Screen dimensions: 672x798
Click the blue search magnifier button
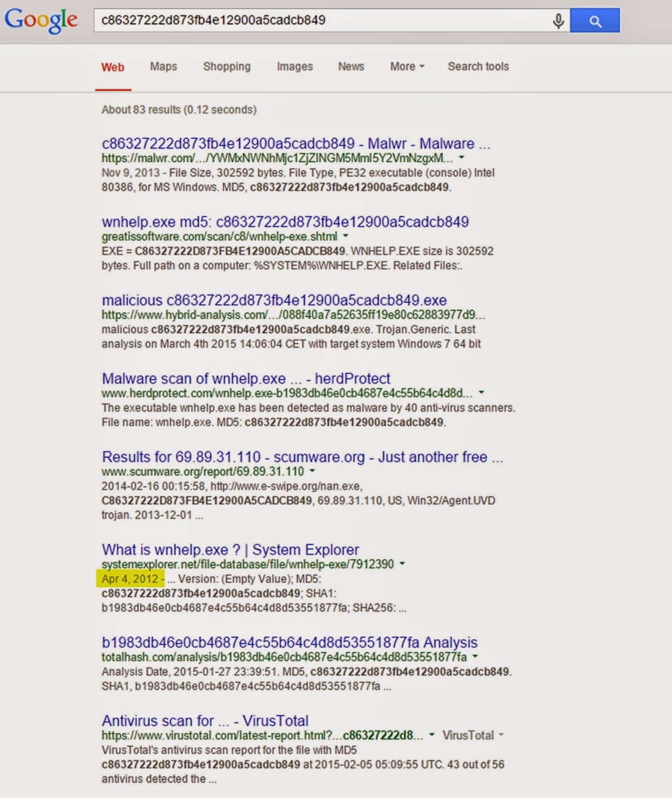click(x=595, y=20)
